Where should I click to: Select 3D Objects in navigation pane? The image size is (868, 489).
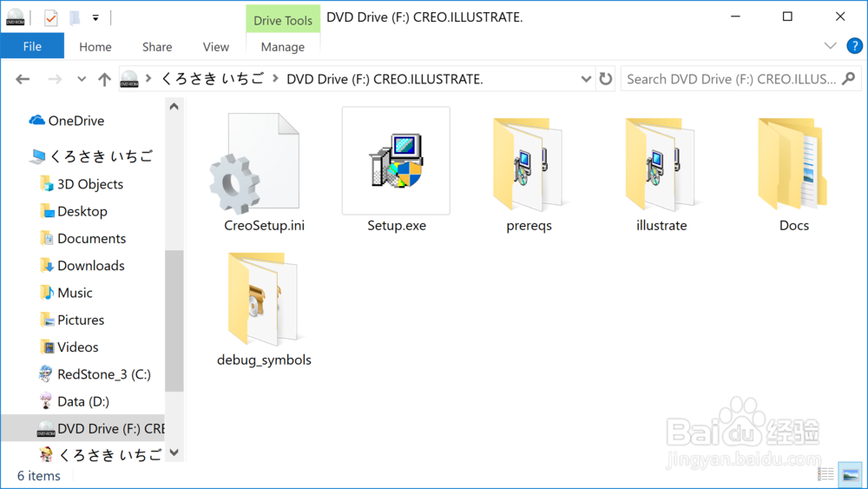pyautogui.click(x=82, y=184)
